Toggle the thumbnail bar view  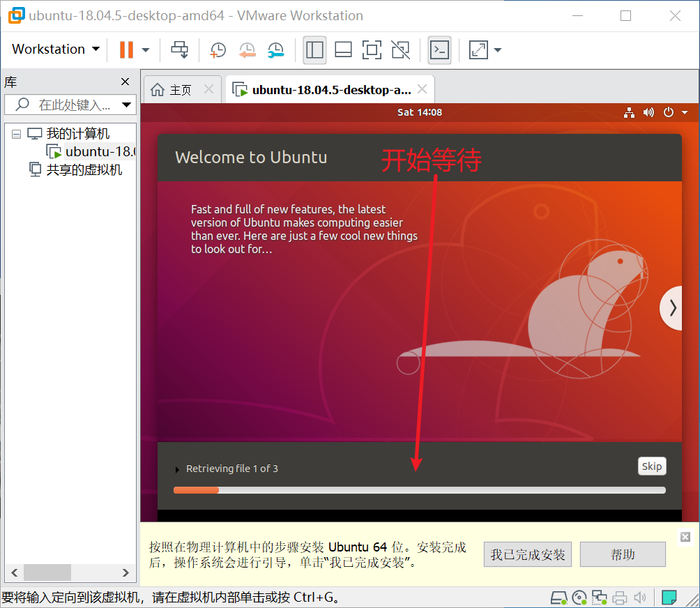click(343, 50)
